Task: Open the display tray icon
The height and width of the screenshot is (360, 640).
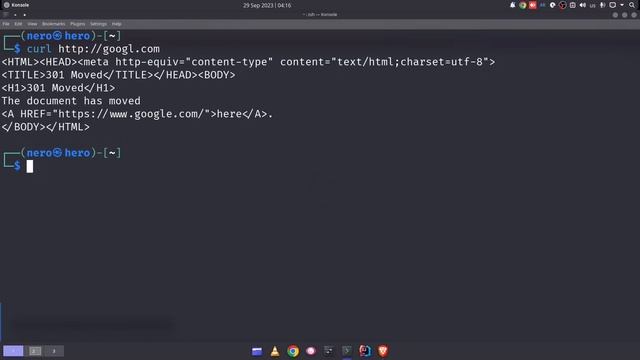Action: tap(613, 5)
